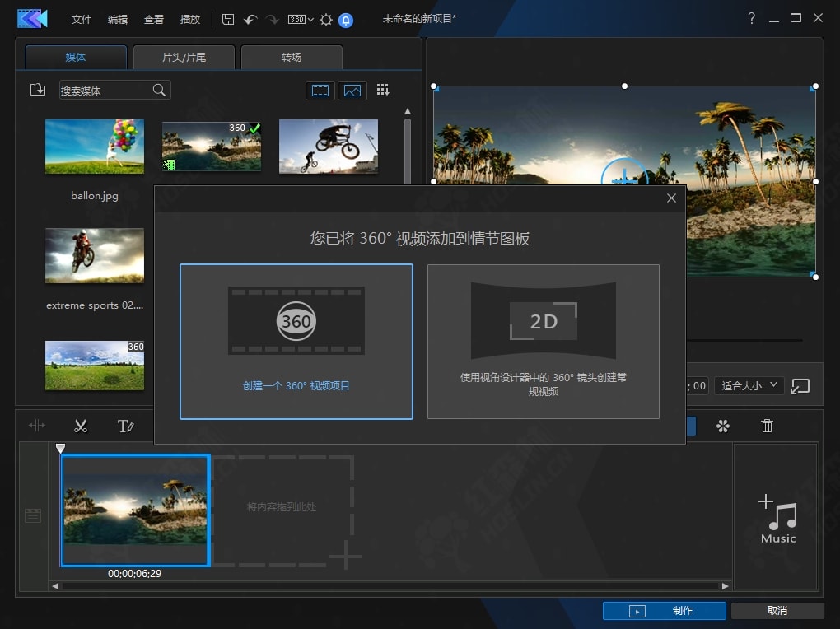Expand the 360 mode dropdown
Screen dimensions: 840x629
coord(301,20)
